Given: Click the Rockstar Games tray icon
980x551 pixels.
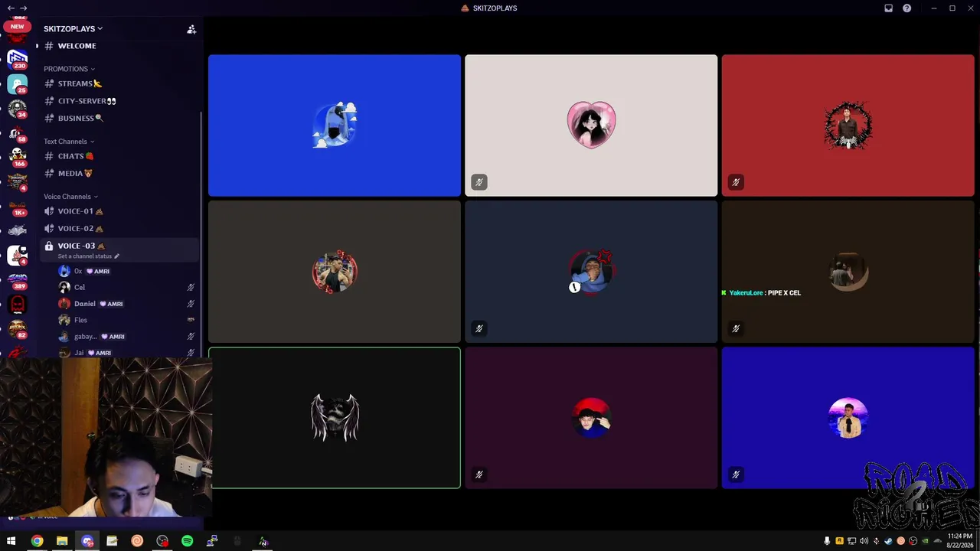Looking at the screenshot, I should (839, 541).
